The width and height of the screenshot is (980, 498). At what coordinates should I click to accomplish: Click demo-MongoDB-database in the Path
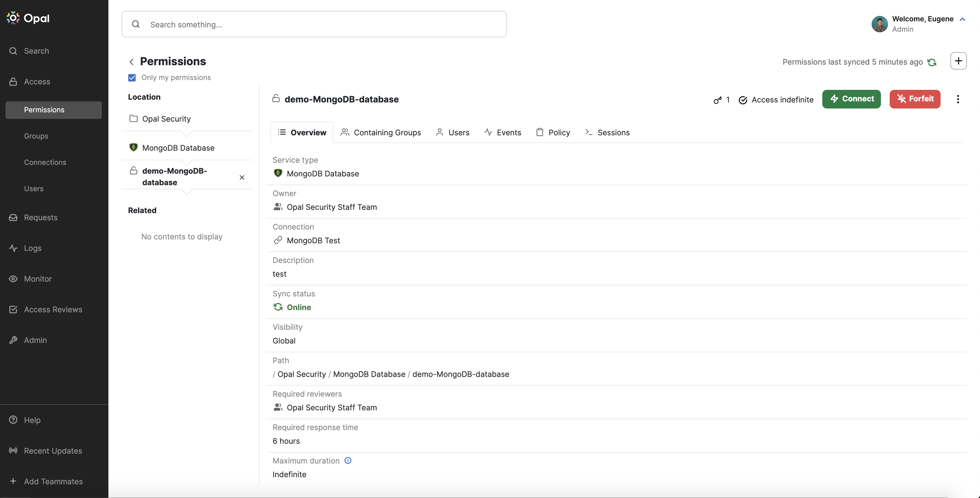pos(461,374)
